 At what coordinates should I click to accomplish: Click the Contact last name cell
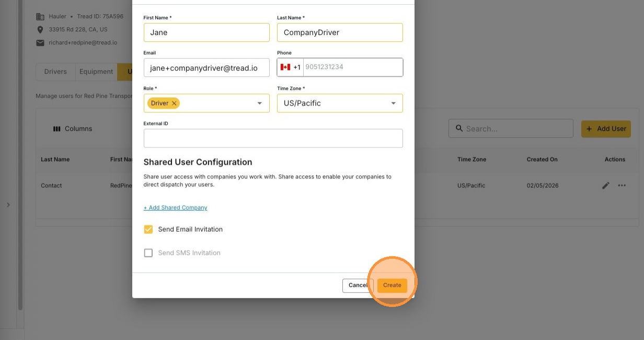(x=51, y=186)
